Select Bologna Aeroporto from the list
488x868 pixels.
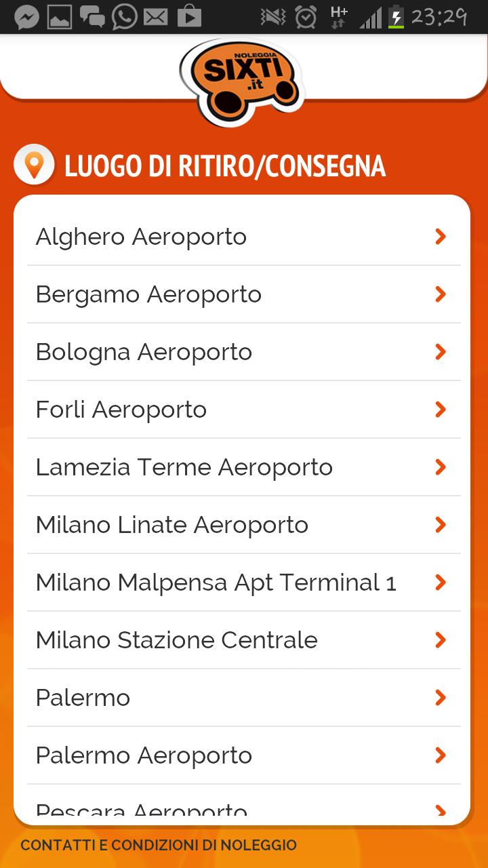coord(144,352)
